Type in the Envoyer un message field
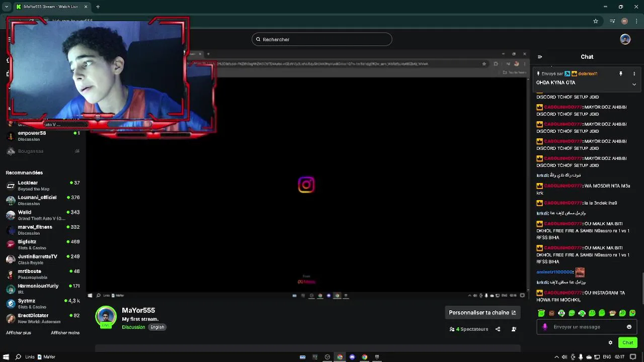The height and width of the screenshot is (362, 644). [x=587, y=327]
